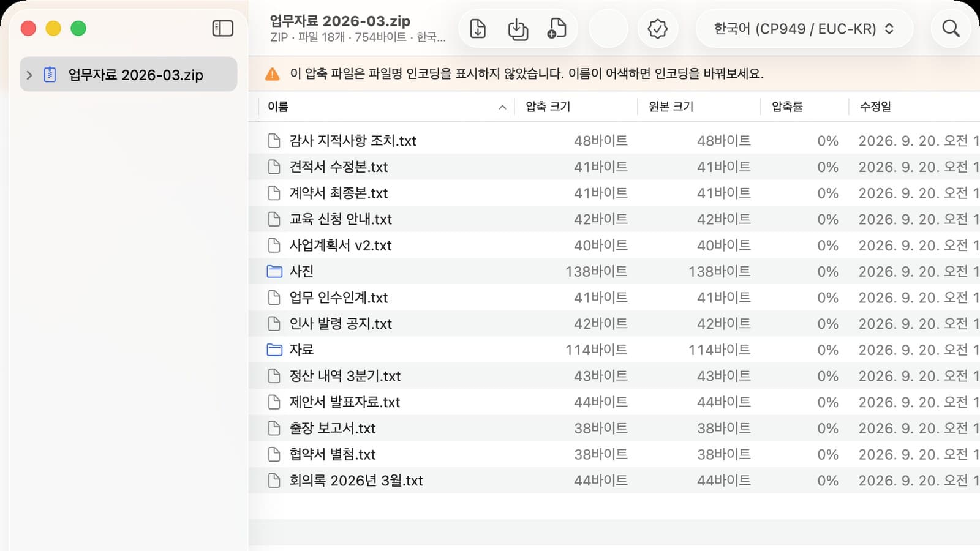The image size is (980, 551).
Task: Click file icon of 출장 보고서.txt
Action: point(274,428)
